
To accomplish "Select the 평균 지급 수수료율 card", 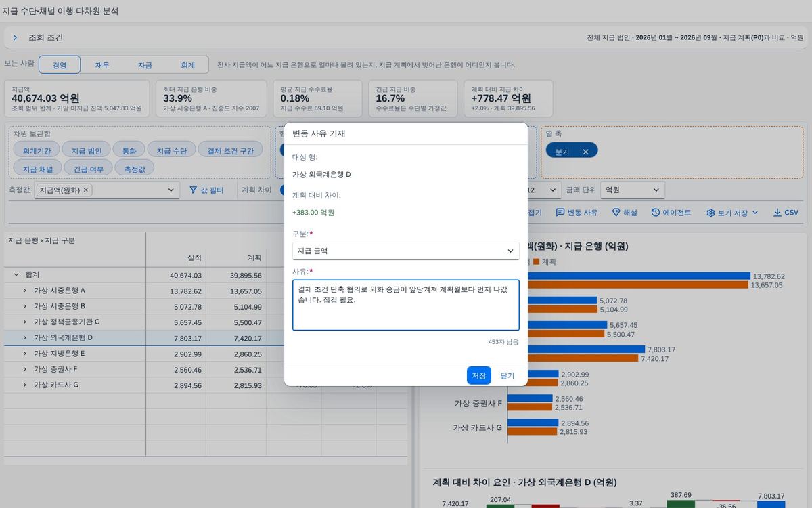I will click(318, 98).
